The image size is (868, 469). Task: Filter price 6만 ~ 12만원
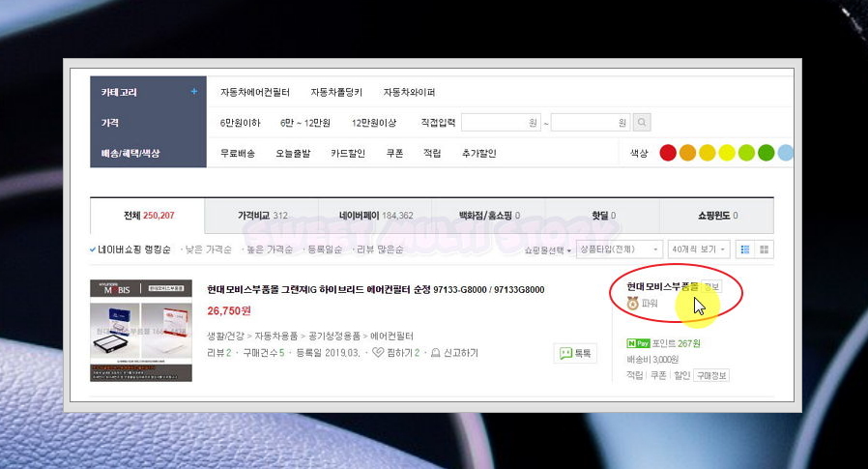click(x=305, y=123)
